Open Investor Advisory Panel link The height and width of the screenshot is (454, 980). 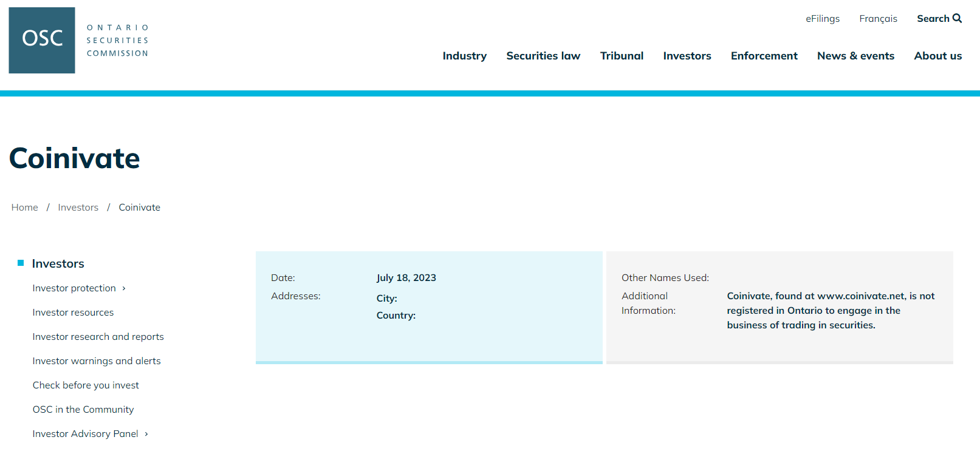click(x=86, y=434)
